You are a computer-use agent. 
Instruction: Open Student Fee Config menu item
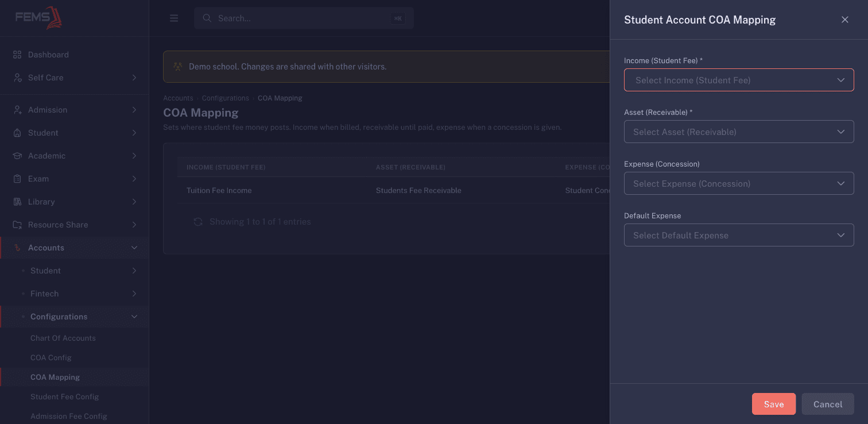tap(64, 397)
